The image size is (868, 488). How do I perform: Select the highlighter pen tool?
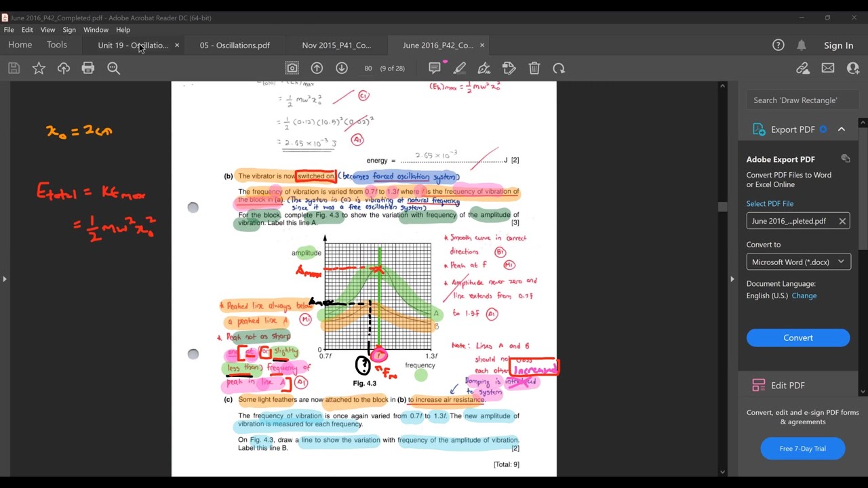[460, 68]
